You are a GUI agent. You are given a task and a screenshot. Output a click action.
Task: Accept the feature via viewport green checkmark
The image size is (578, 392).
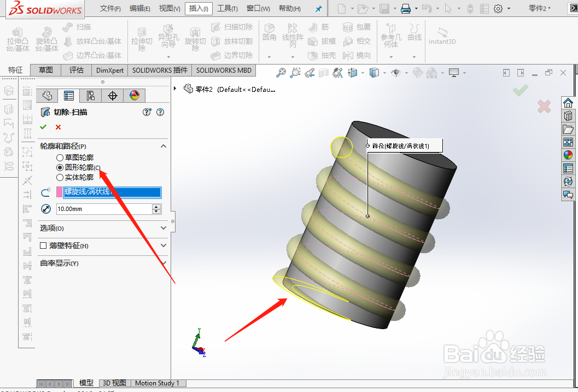(521, 90)
